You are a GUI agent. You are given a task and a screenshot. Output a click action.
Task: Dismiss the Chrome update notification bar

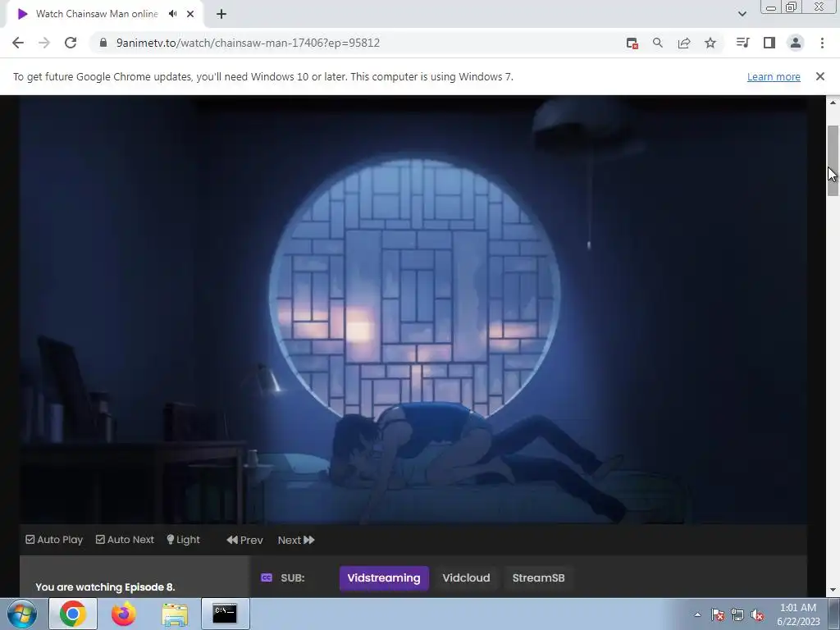point(820,76)
